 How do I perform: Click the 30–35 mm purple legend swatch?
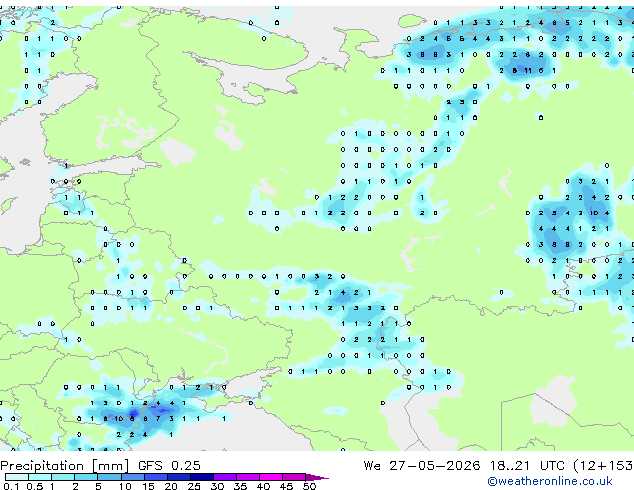pyautogui.click(x=225, y=477)
